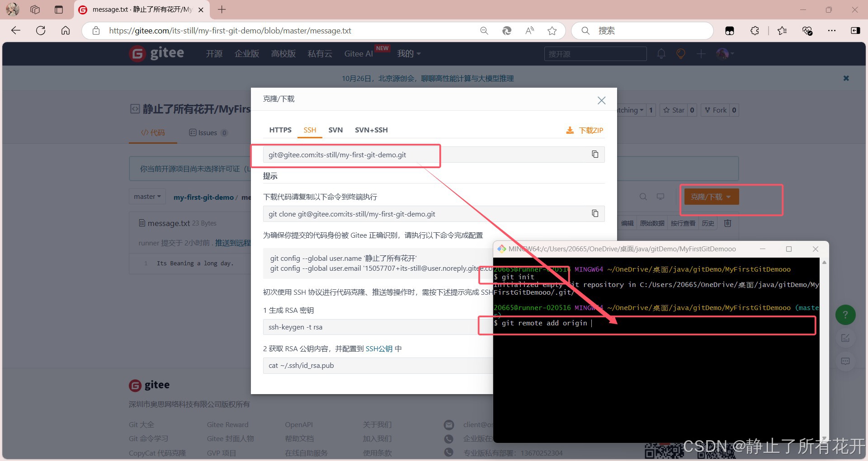Image resolution: width=868 pixels, height=461 pixels.
Task: Copy the git clone command
Action: 595,213
